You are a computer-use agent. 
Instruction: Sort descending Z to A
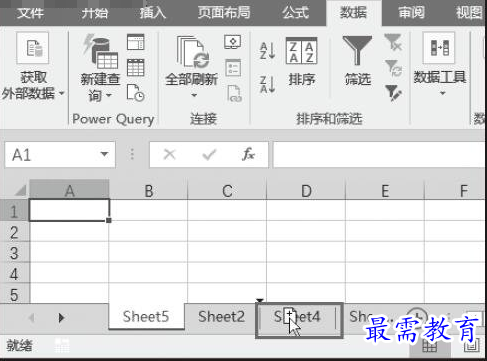pyautogui.click(x=267, y=84)
